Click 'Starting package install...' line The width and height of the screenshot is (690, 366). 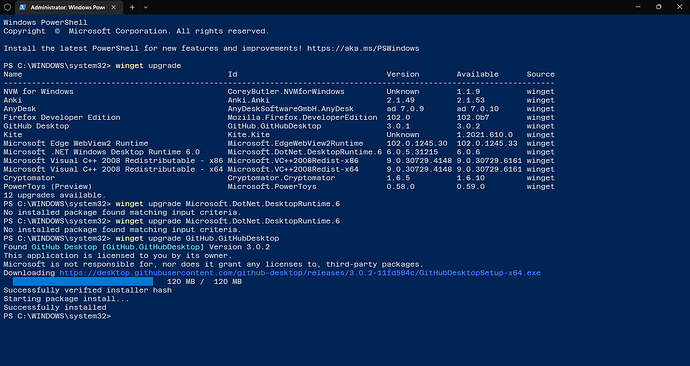pos(66,299)
